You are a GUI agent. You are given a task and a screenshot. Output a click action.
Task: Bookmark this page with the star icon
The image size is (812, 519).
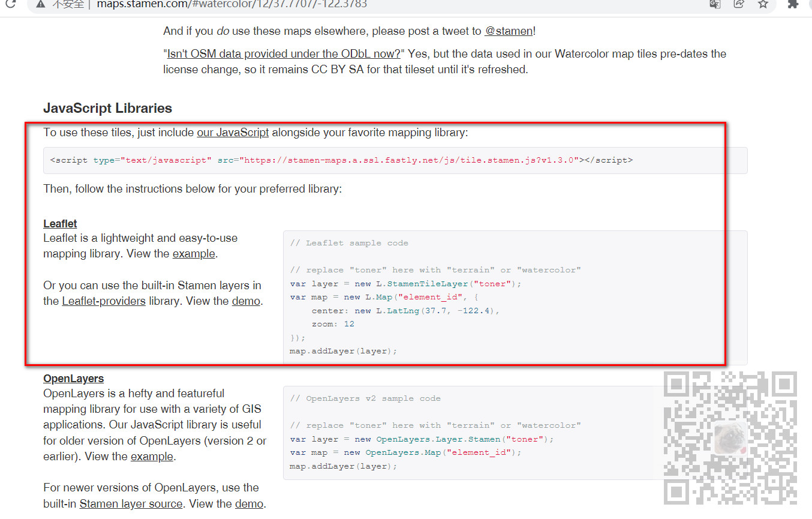click(763, 4)
